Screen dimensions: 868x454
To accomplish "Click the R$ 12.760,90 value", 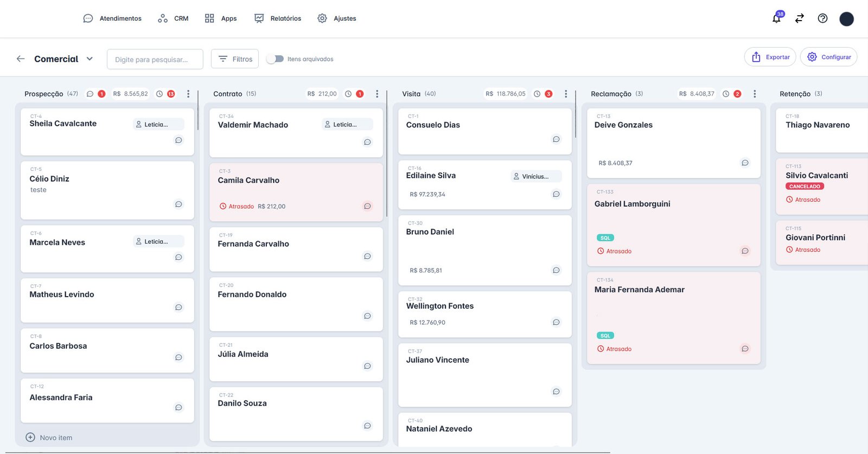I will [x=427, y=322].
